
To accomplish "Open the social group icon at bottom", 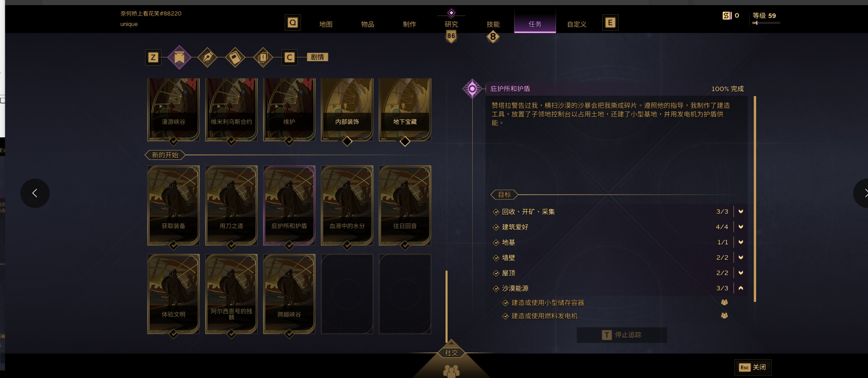I will pos(451,371).
